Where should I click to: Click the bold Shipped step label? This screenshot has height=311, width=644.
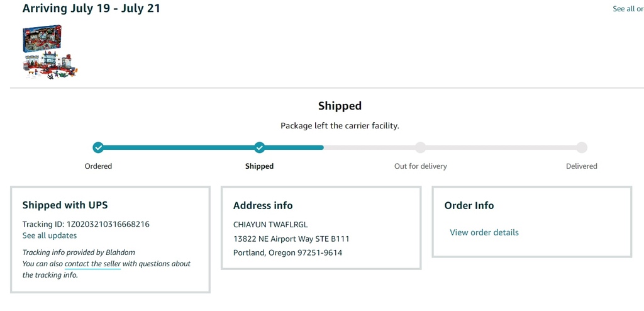pyautogui.click(x=259, y=166)
